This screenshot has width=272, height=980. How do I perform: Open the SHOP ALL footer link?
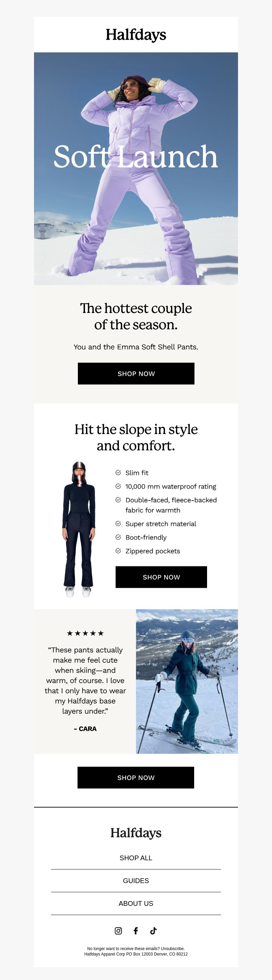[x=136, y=858]
